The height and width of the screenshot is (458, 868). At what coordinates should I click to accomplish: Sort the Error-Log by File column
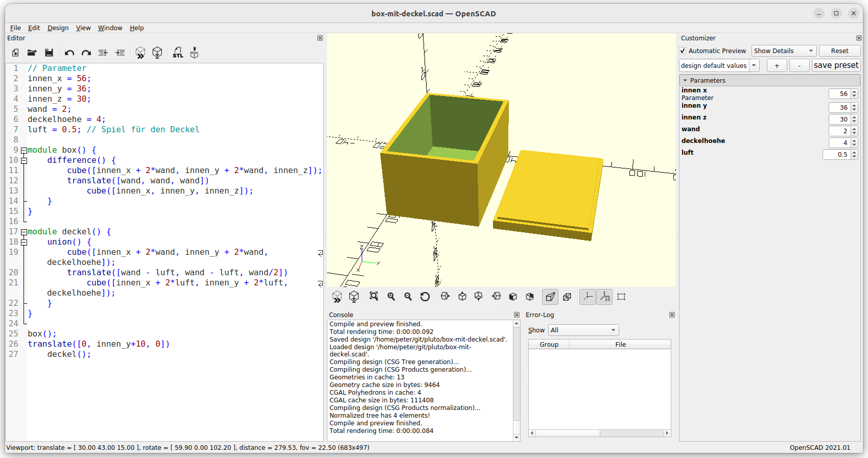620,345
